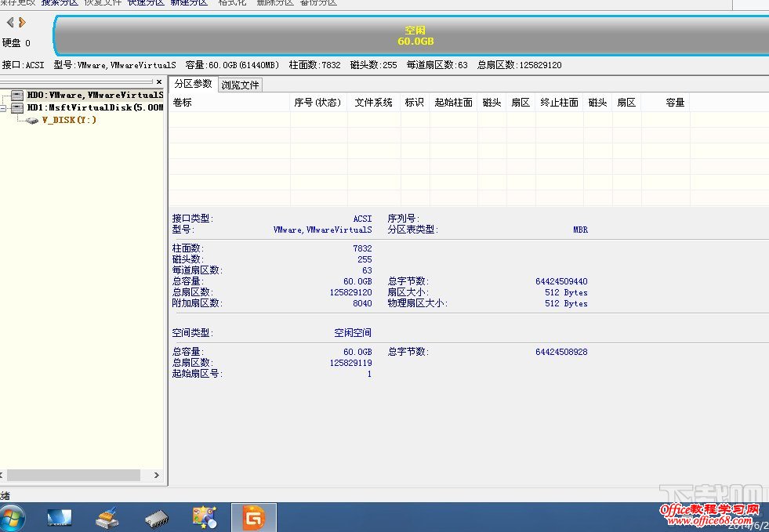Select HD0:VMware disk in the tree
Screen dimensions: 769x532
tap(95, 96)
